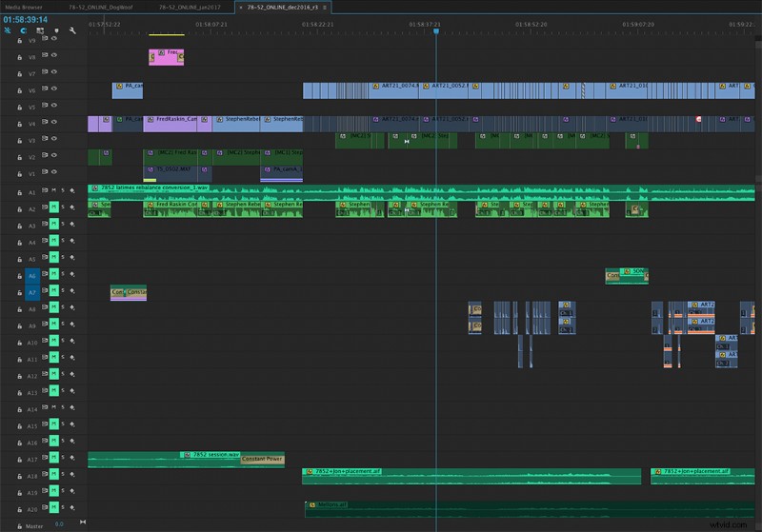Switch to the 78-52_ONLINE_DogWoof sequence tab
Screen dimensions: 762x532
101,8
